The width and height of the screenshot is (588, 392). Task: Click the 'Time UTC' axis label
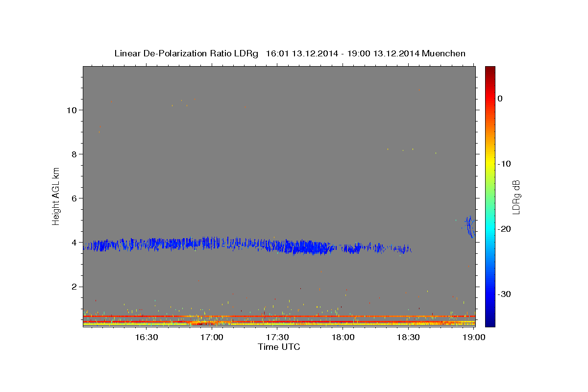pyautogui.click(x=279, y=347)
